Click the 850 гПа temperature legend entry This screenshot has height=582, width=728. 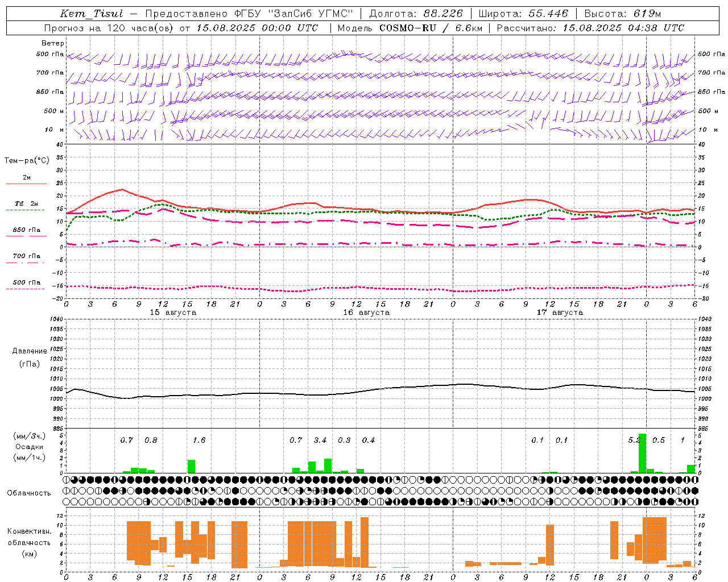pos(26,230)
